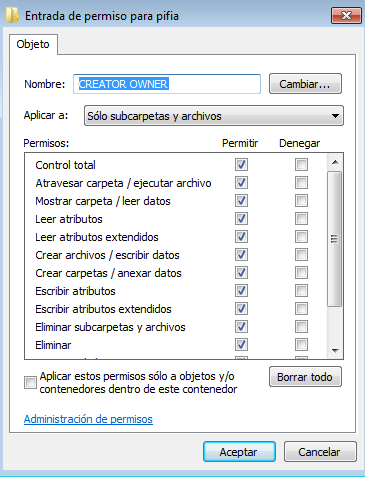Uncheck Permitir for Escribir atributos
Image resolution: width=365 pixels, height=477 pixels.
[241, 290]
